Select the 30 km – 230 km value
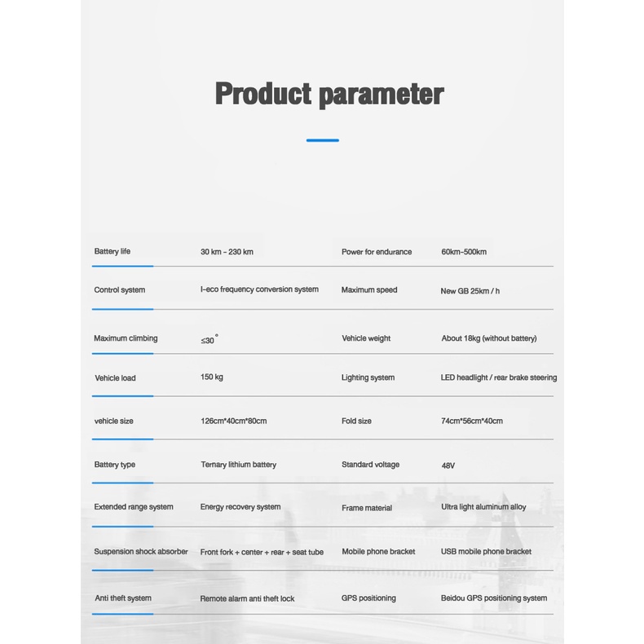This screenshot has width=644, height=644. point(227,252)
